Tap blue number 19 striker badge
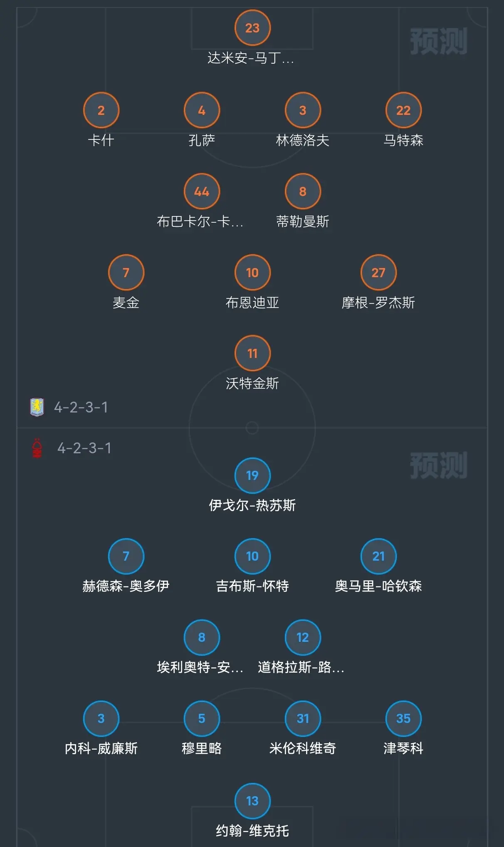The width and height of the screenshot is (504, 847). 252,475
